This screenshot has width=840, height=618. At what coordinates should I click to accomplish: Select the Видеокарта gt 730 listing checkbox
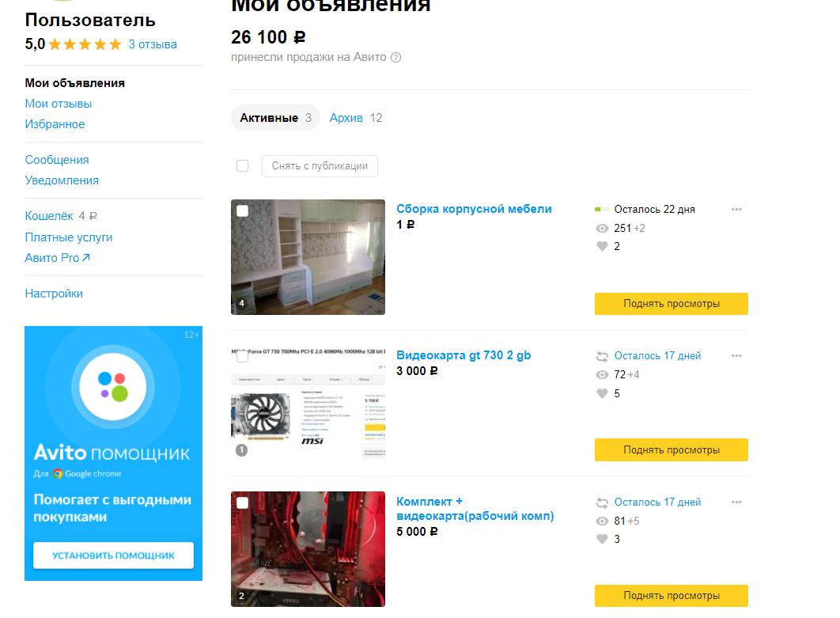tap(243, 356)
